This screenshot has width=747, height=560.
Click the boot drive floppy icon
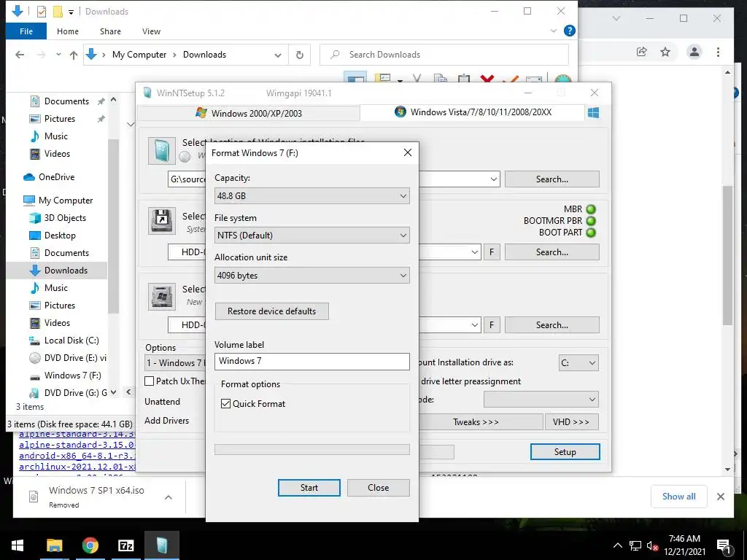coord(162,220)
